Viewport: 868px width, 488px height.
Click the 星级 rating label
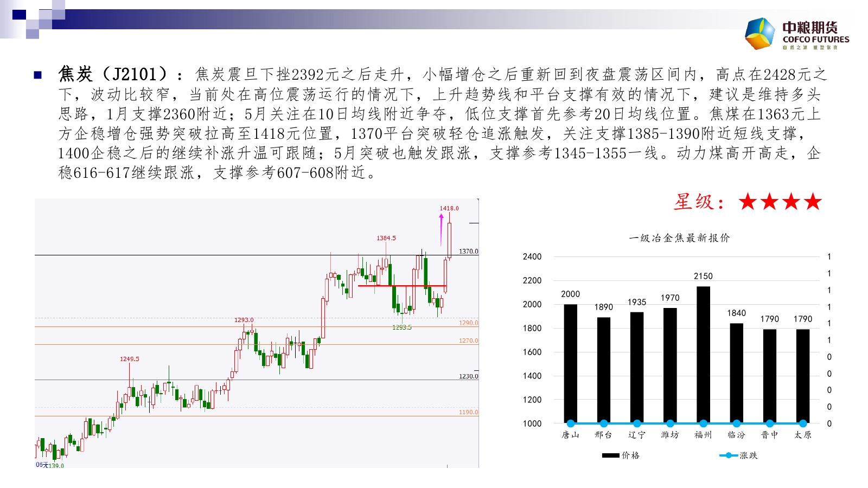pyautogui.click(x=699, y=202)
